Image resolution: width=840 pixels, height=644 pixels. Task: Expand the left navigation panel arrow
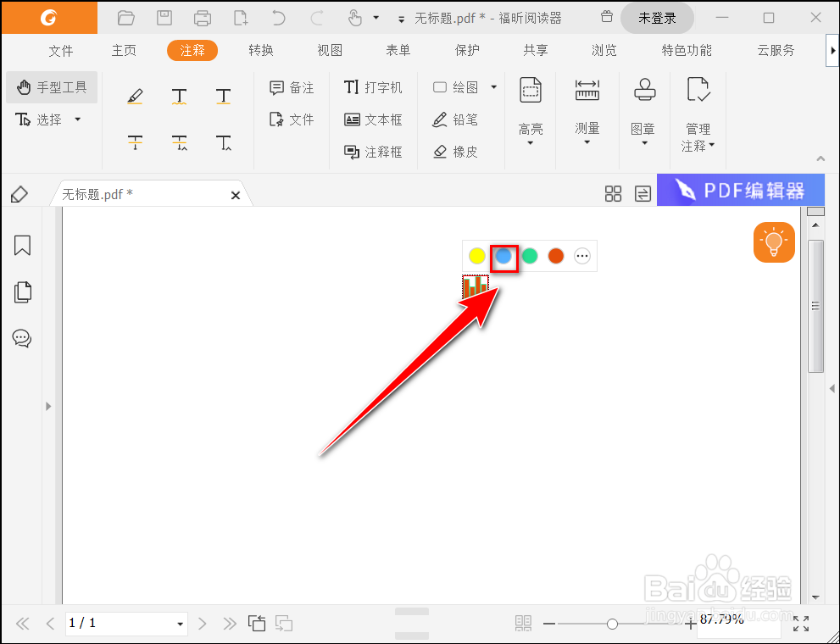[48, 407]
